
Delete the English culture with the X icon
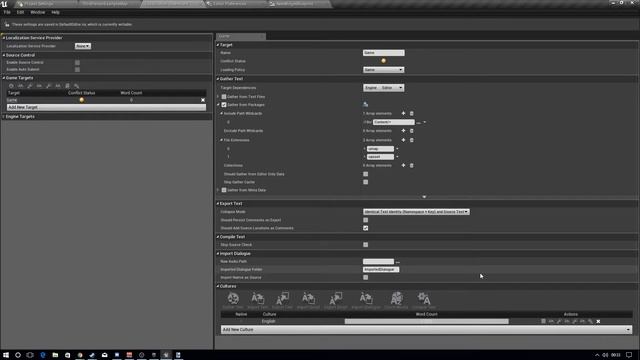click(x=598, y=322)
